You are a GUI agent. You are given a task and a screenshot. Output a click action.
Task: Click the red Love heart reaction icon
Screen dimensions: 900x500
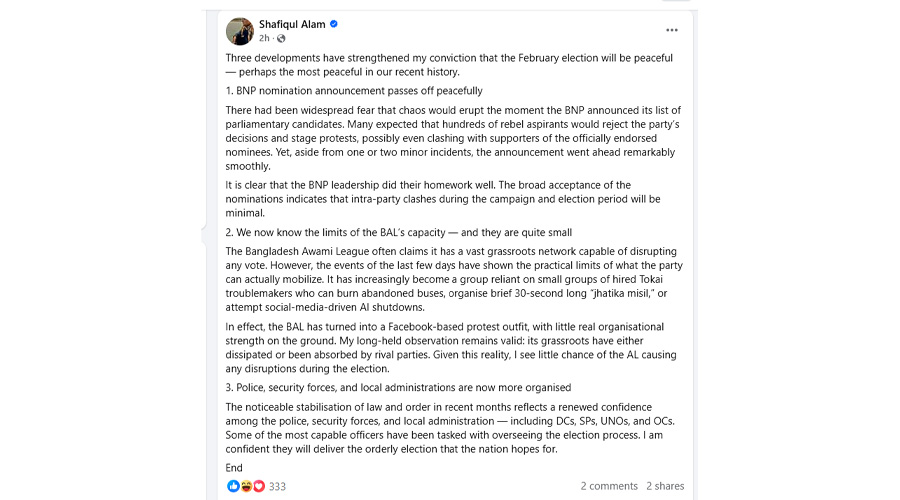[258, 486]
